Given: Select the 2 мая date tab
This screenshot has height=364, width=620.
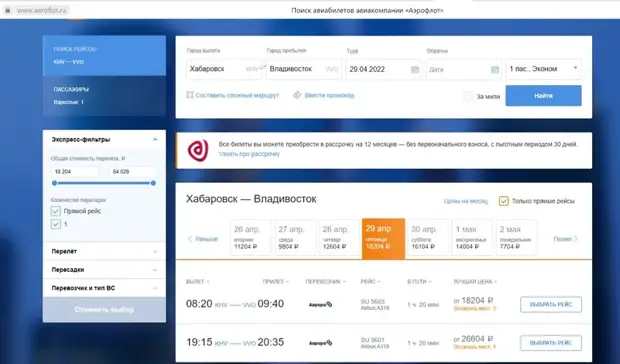Looking at the screenshot, I should 516,238.
